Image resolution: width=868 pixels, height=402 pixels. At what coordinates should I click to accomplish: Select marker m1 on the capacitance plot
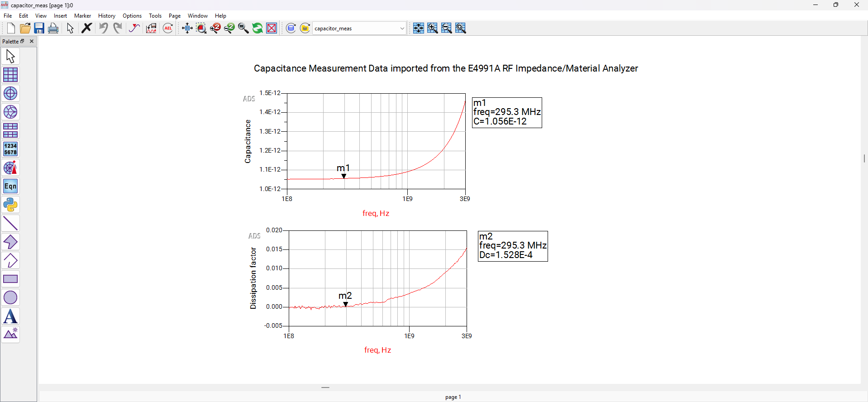[x=344, y=176]
